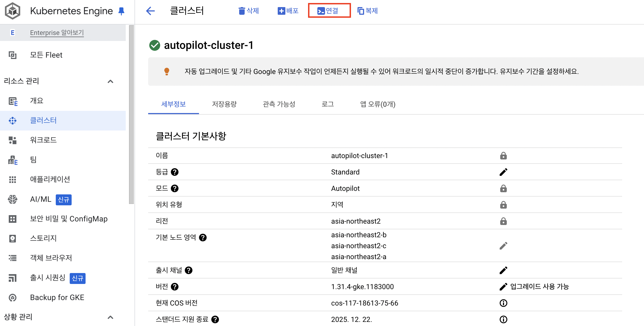Click the 출시 시퀀싱 icon
The image size is (644, 326).
tap(13, 278)
